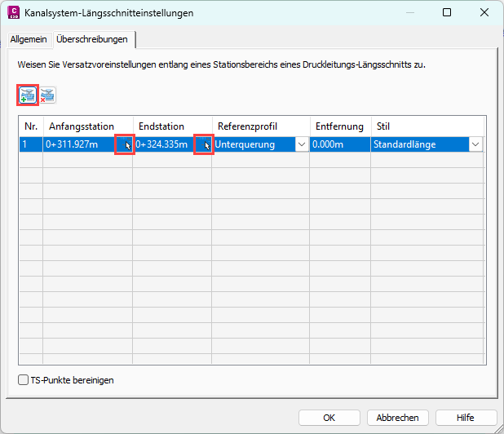Screen dimensions: 504x434
Task: Close the Kanalsystem-Längsschnitteinstellungen dialog
Action: [x=484, y=12]
